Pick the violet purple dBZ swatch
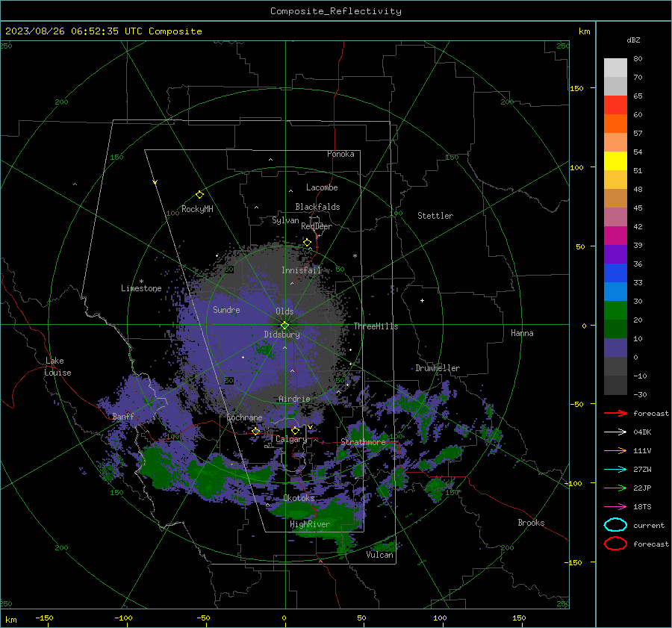 615,254
